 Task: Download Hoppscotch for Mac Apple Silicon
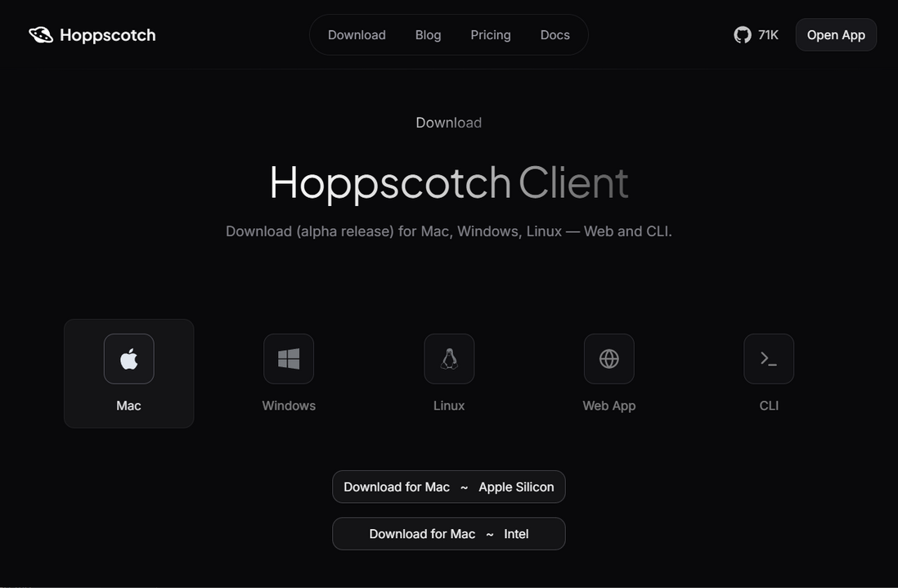[448, 487]
